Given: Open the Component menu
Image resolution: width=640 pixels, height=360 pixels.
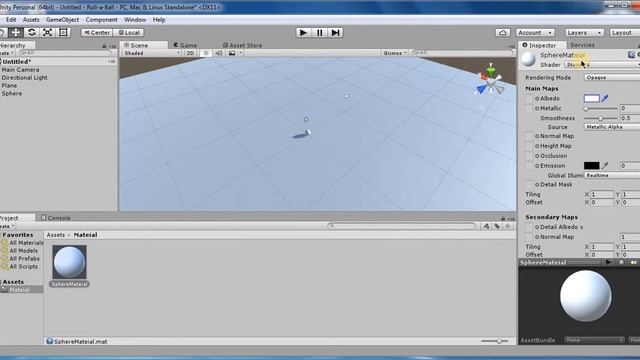Looking at the screenshot, I should (102, 20).
